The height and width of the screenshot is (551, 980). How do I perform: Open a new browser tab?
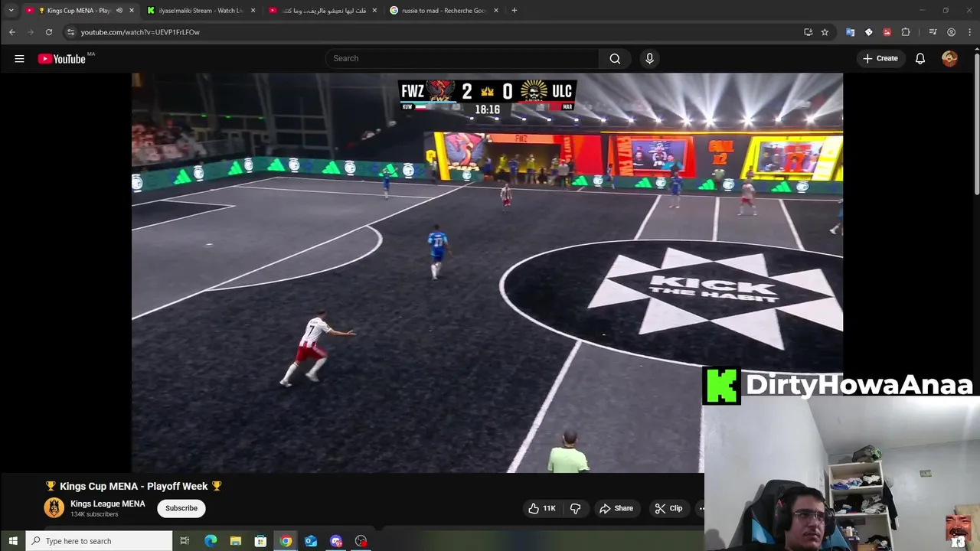click(x=514, y=11)
